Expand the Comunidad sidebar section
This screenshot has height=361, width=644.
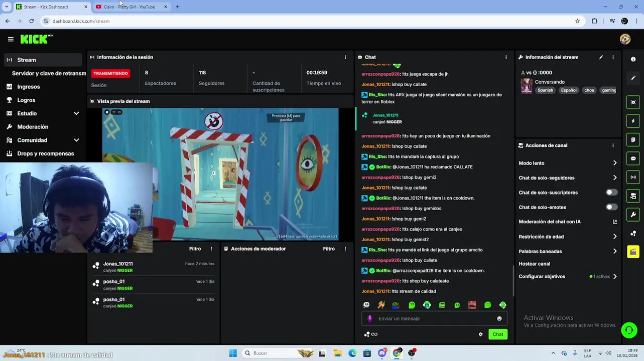tap(76, 140)
